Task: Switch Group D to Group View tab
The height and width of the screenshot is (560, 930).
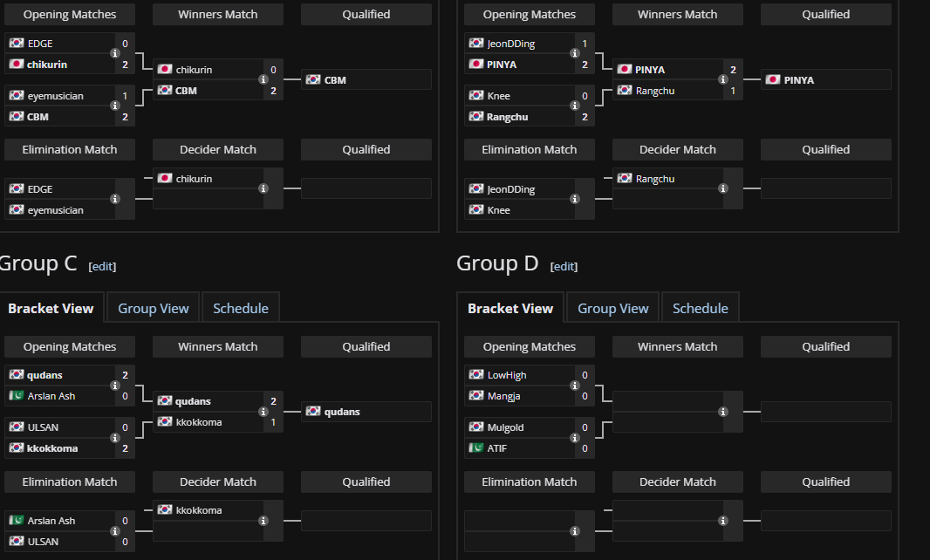Action: click(x=613, y=308)
